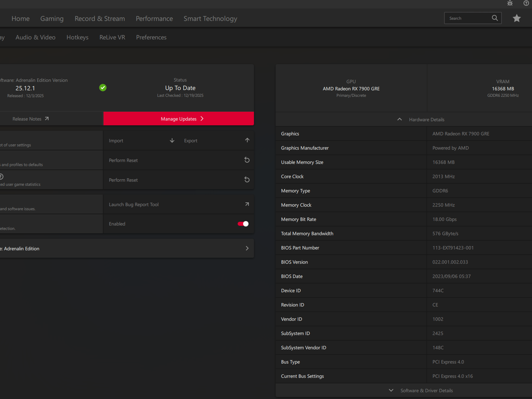This screenshot has width=532, height=399.
Task: Click the game statistics reset icon
Action: tap(247, 180)
